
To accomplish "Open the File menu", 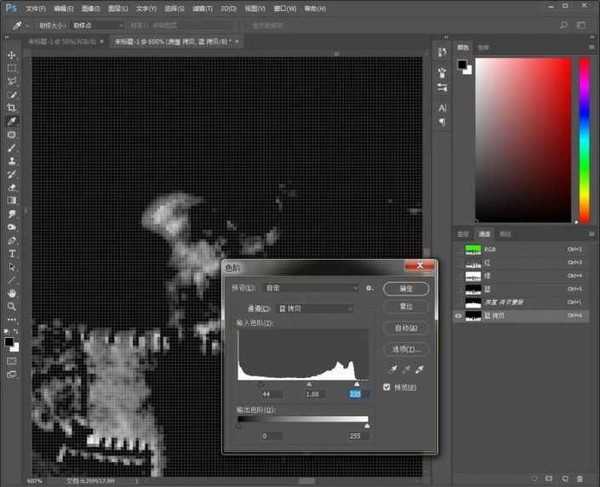I will 32,7.
